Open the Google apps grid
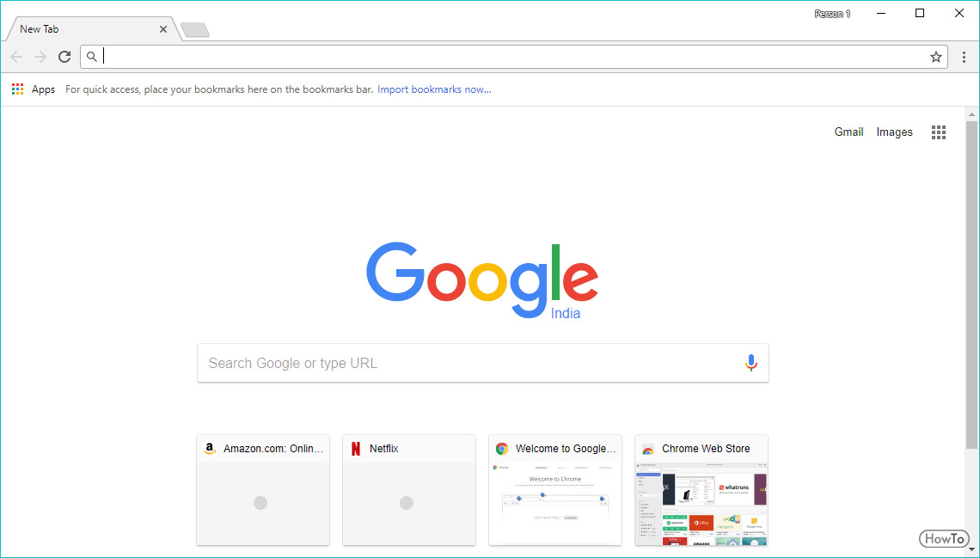The height and width of the screenshot is (558, 980). pos(938,132)
